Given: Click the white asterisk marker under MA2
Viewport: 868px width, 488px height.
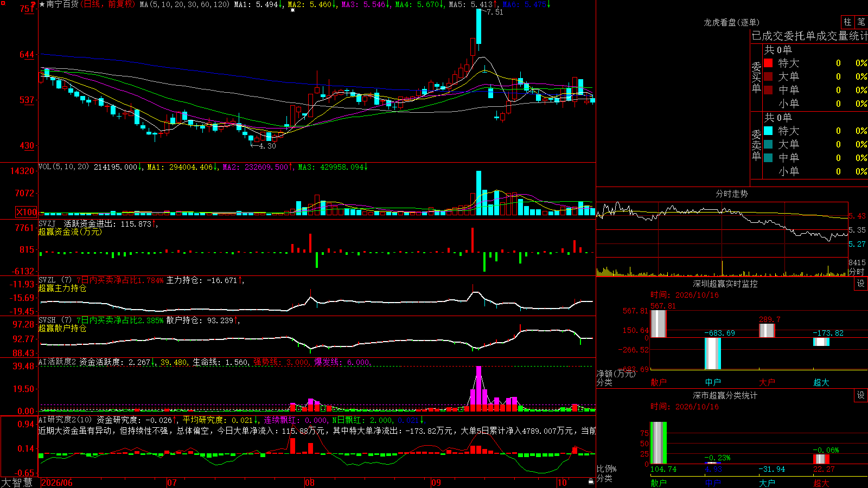Looking at the screenshot, I should 293,10.
